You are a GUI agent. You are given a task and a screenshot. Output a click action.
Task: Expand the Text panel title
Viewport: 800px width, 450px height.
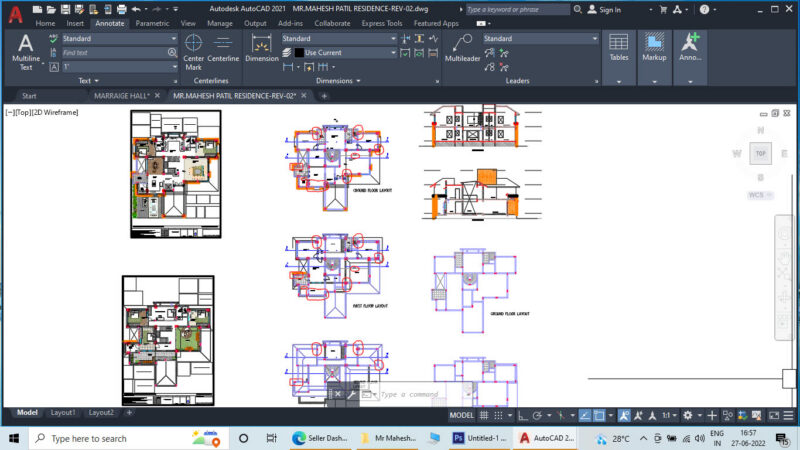tap(88, 81)
